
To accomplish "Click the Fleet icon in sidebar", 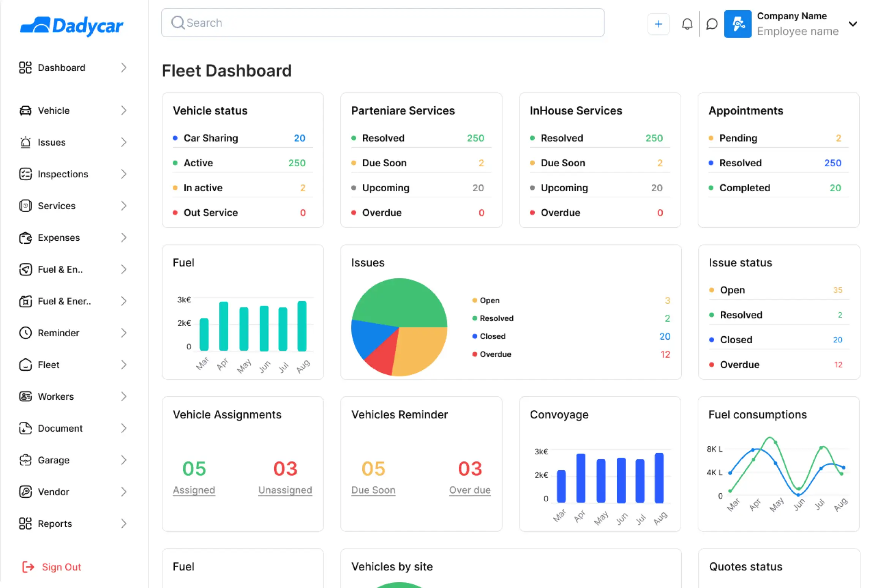I will [25, 365].
